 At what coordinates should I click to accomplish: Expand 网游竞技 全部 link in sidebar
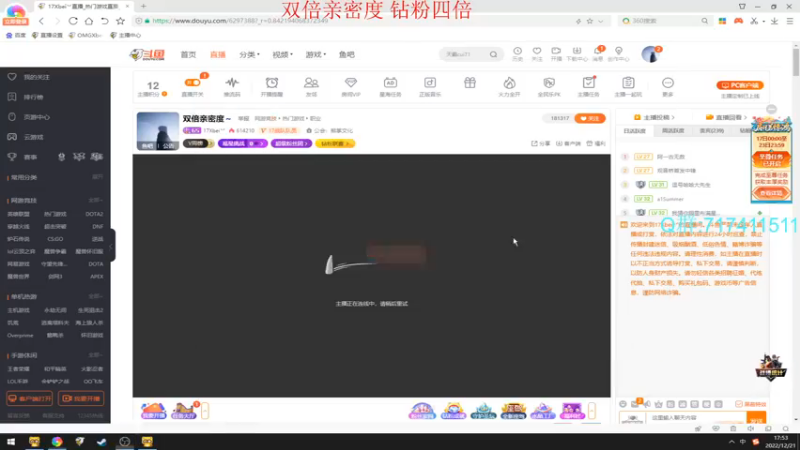(x=96, y=201)
